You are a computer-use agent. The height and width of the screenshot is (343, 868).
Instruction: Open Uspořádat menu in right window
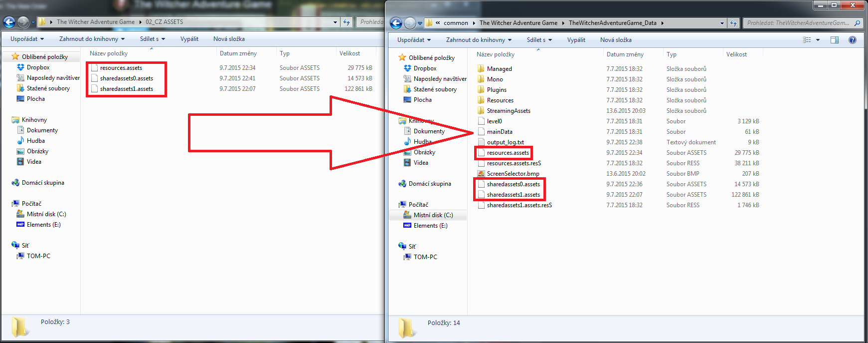pyautogui.click(x=414, y=40)
